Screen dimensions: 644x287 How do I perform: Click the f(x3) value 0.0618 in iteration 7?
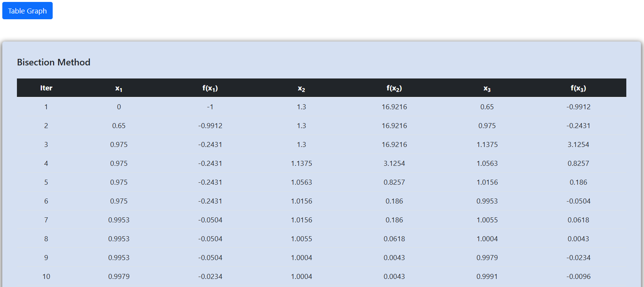coord(578,220)
